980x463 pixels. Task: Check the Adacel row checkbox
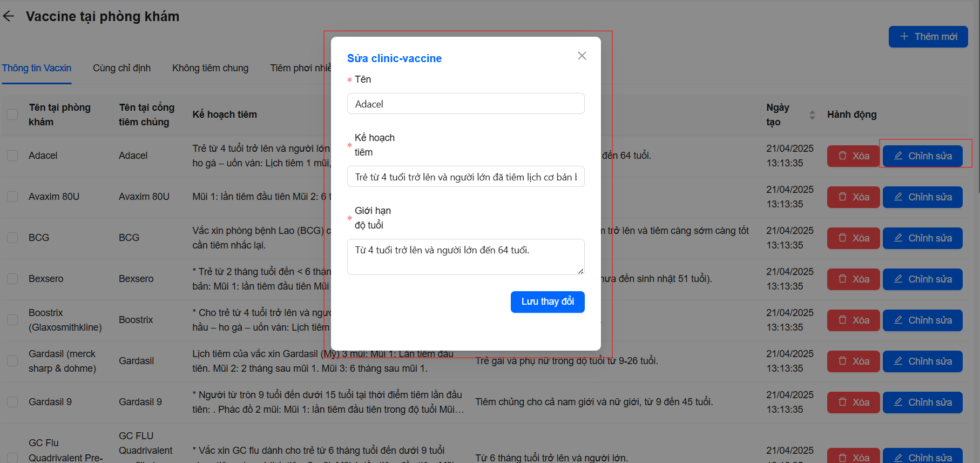click(12, 156)
